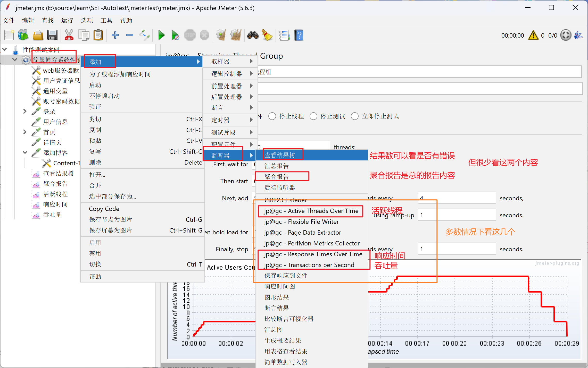Save the test plan with floppy icon

click(x=52, y=35)
